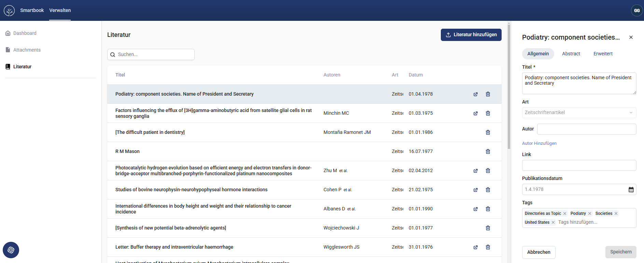Close the Podiatry detail panel
Viewport: 644px width, 263px height.
pyautogui.click(x=631, y=37)
